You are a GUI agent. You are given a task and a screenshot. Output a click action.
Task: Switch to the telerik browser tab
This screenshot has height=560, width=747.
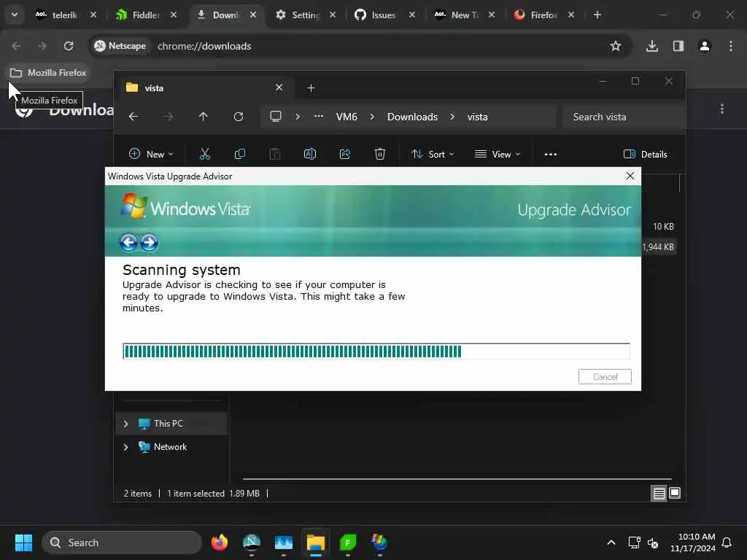64,15
